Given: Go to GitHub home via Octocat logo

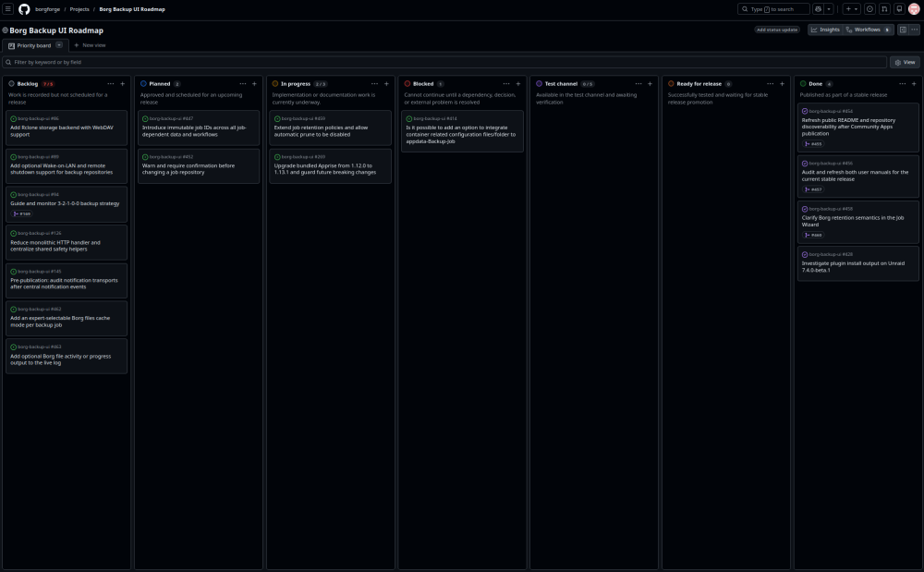Looking at the screenshot, I should coord(24,9).
